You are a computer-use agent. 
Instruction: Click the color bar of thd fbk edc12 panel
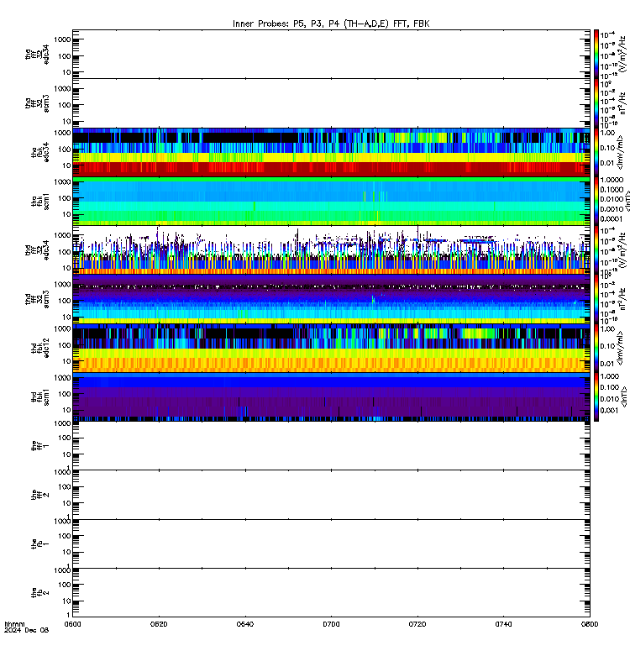[596, 348]
